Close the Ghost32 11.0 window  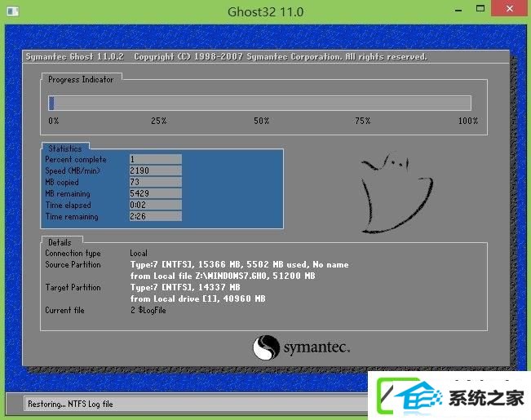point(510,8)
